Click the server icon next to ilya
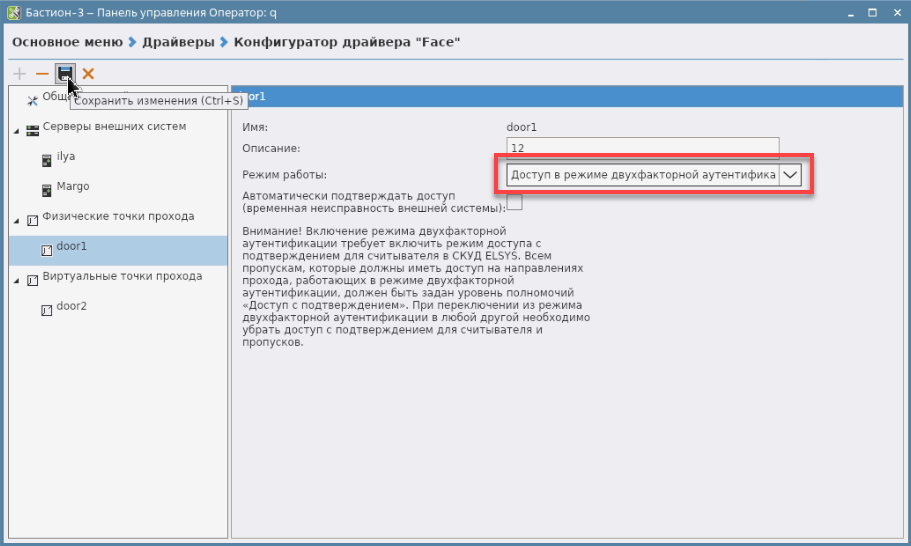The image size is (911, 546). 46,160
